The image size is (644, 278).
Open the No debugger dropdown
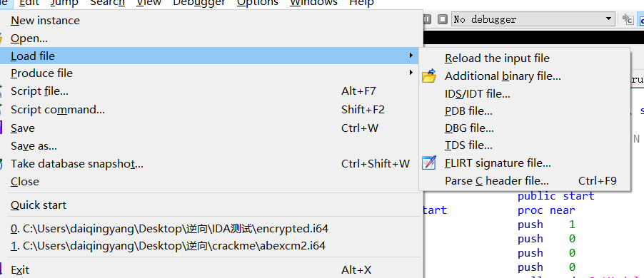point(533,19)
